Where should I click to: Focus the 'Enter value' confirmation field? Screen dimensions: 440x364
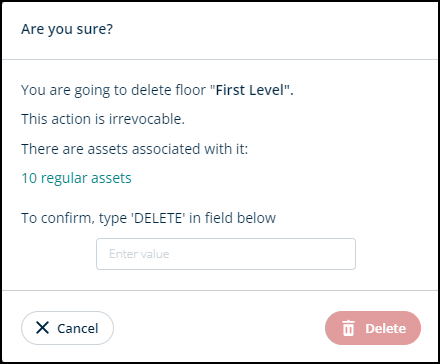226,254
